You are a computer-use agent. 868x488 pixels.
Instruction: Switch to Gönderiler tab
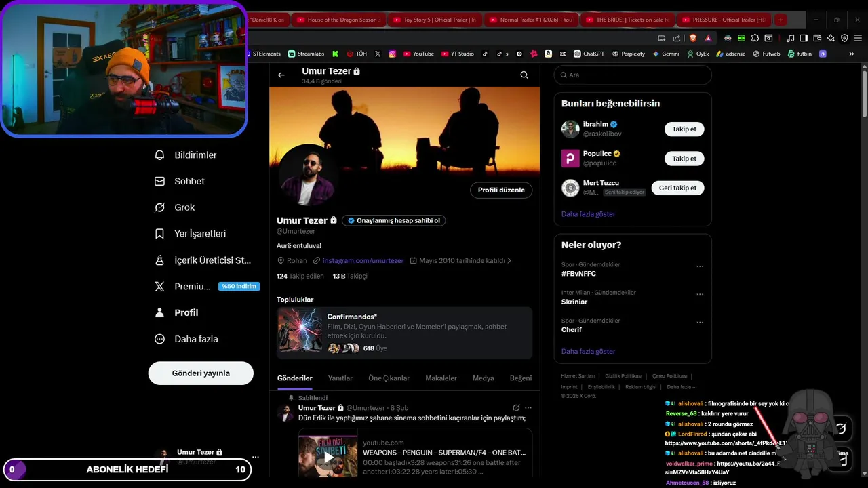tap(295, 378)
